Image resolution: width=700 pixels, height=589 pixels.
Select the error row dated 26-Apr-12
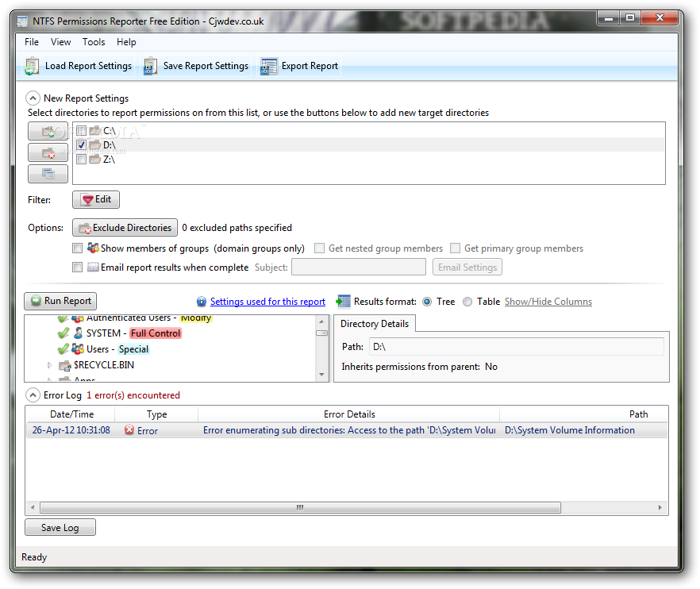point(348,430)
